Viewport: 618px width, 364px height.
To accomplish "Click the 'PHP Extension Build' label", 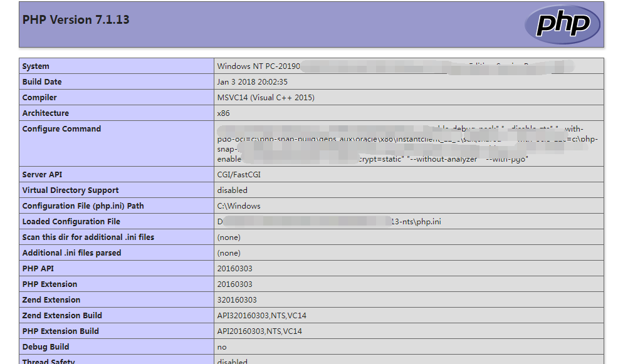I will click(x=60, y=331).
